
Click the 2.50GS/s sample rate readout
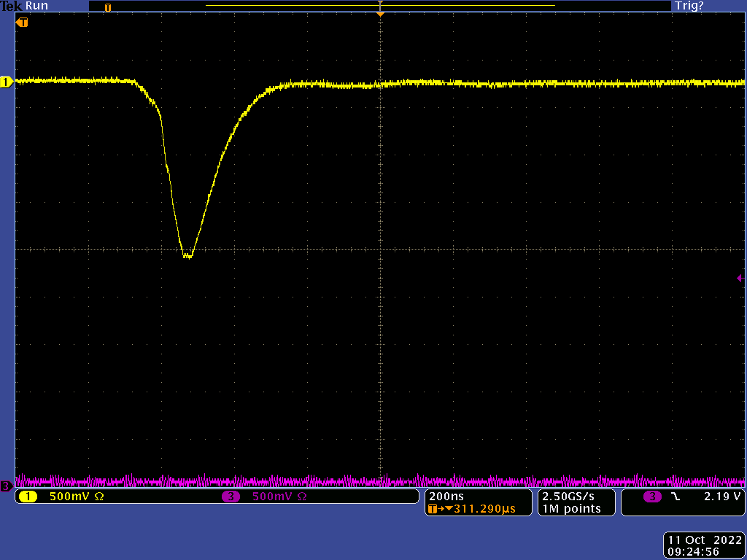(x=568, y=496)
